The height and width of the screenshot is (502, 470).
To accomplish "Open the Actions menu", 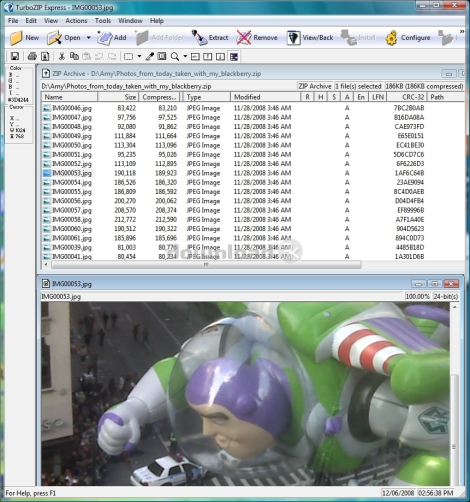I will (76, 21).
